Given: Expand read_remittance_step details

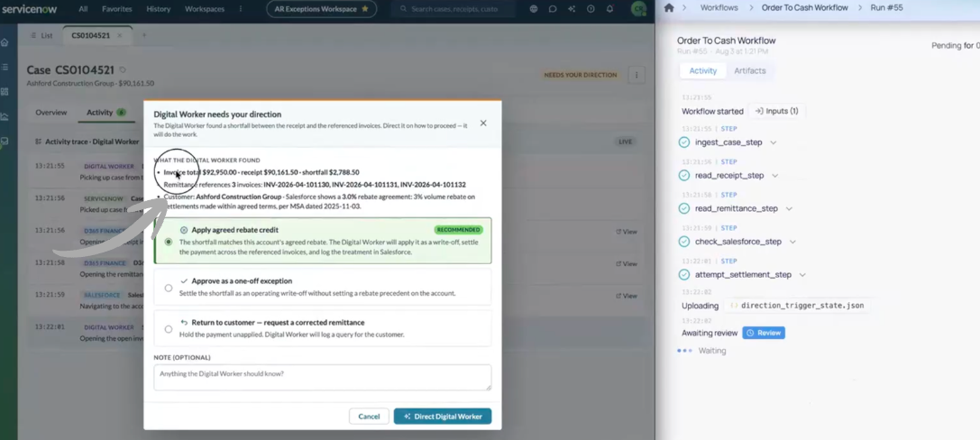Looking at the screenshot, I should click(789, 209).
